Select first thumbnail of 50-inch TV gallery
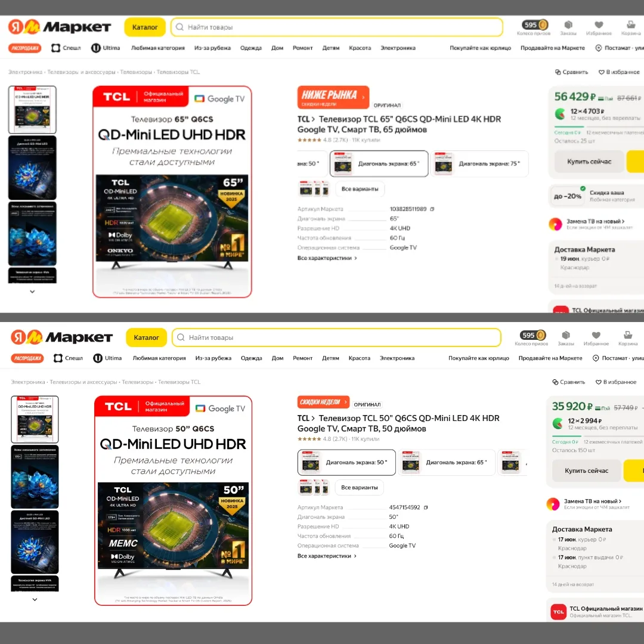This screenshot has width=644, height=644. 35,419
